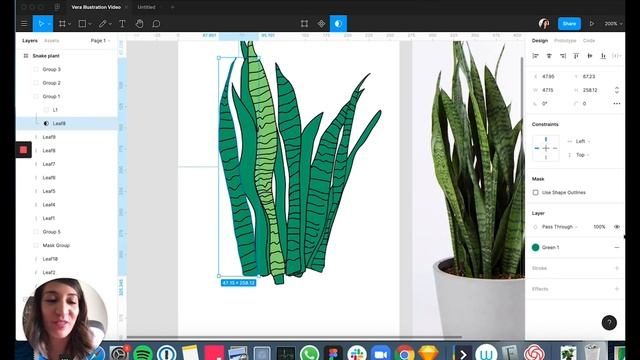
Task: Open the move tool dropdown arrow
Action: [49, 24]
